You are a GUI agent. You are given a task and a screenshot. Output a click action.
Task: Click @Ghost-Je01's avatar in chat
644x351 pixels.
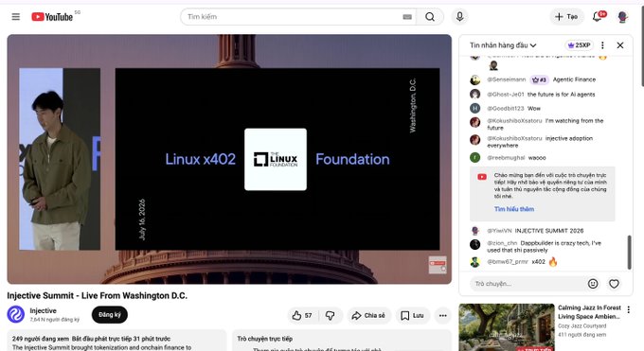click(x=475, y=94)
